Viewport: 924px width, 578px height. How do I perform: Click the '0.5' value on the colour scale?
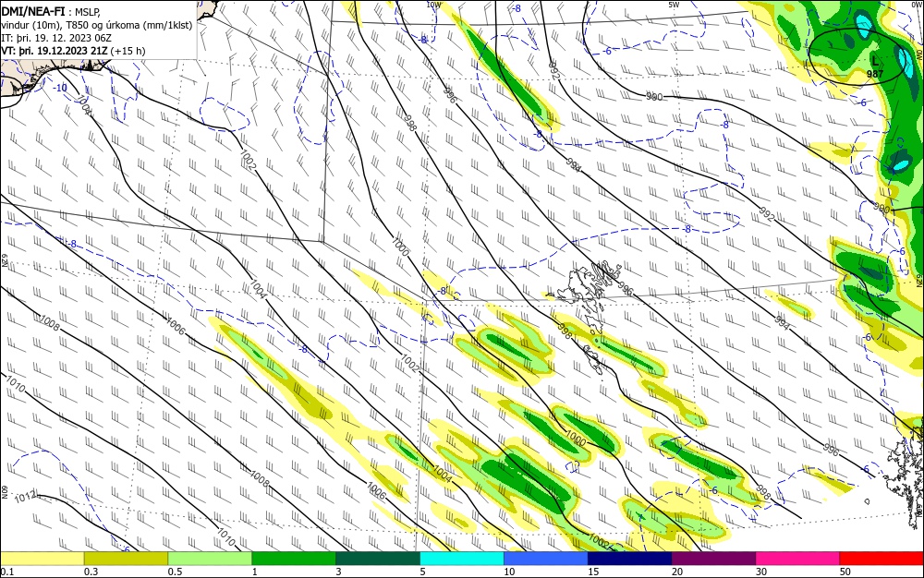tap(175, 572)
